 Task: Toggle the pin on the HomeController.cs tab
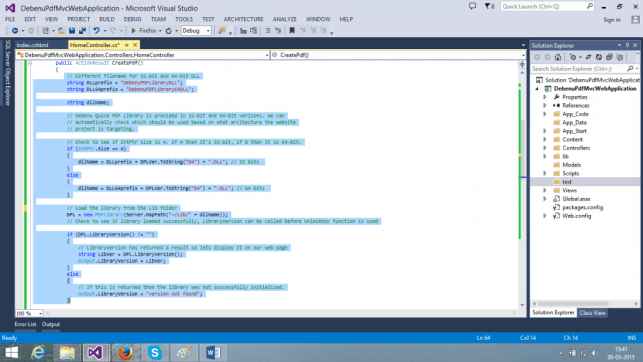tap(127, 45)
